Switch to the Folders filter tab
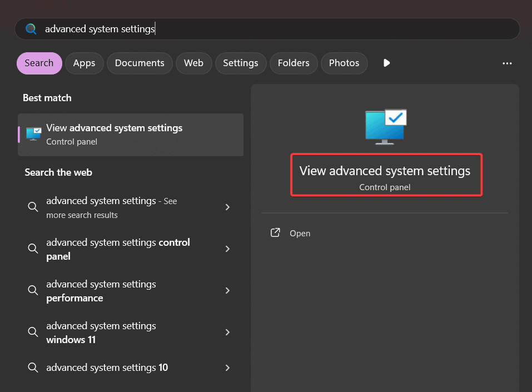 294,63
